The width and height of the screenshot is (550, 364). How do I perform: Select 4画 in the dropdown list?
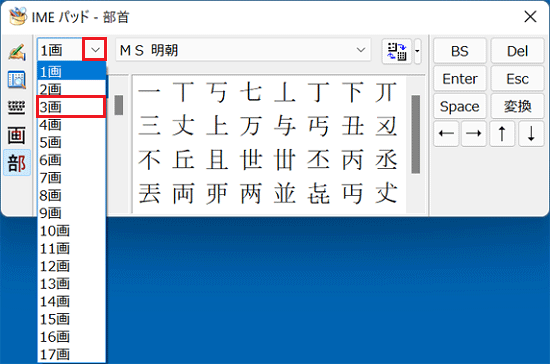click(72, 124)
